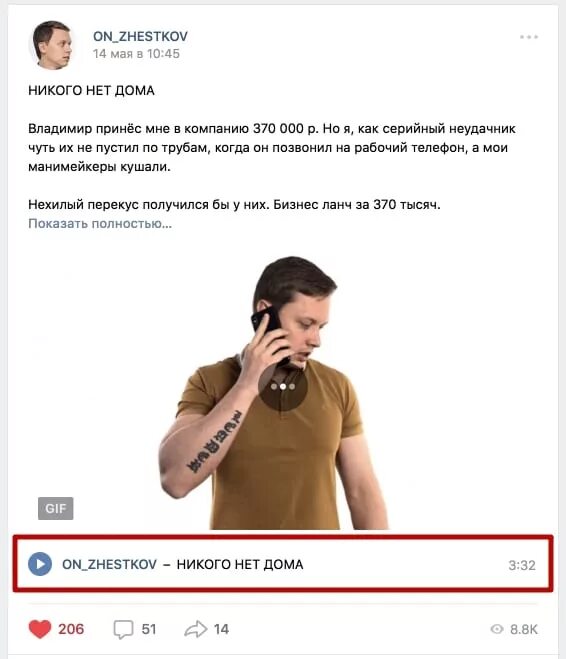Open the post via date 14 мая в 10:45
This screenshot has height=659, width=566.
click(136, 54)
